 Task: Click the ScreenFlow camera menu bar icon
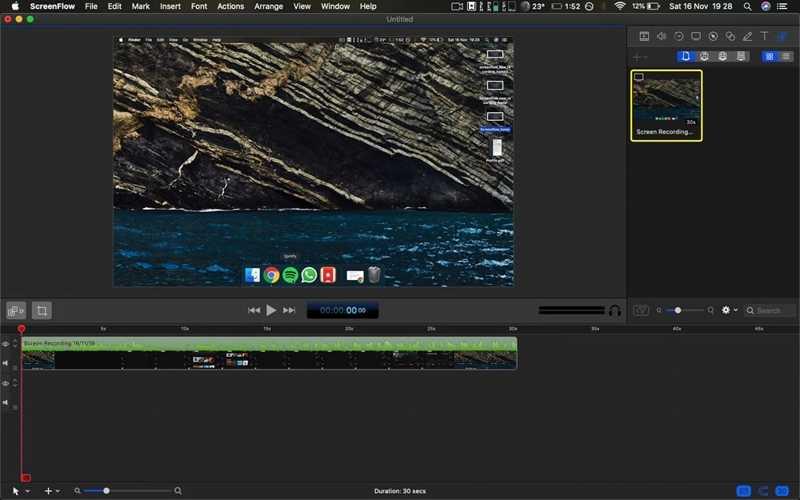coord(457,6)
